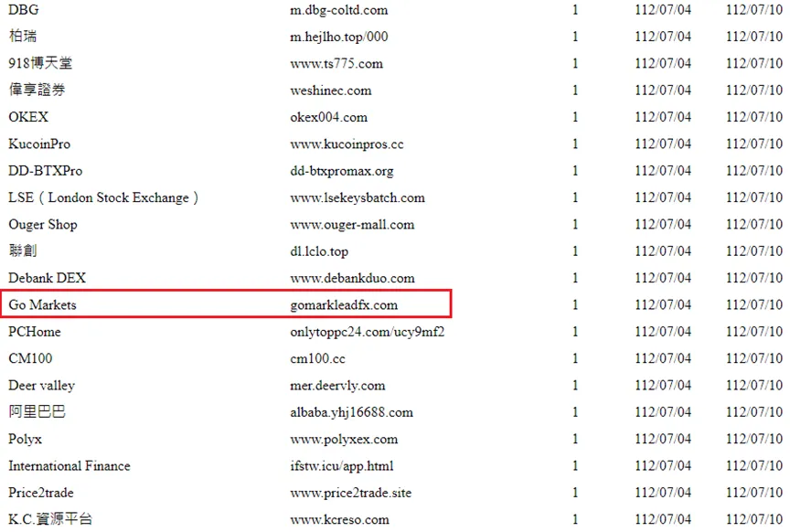Image resolution: width=790 pixels, height=532 pixels.
Task: Select "LSE ( London Stock Exchange )" name
Action: pos(103,197)
